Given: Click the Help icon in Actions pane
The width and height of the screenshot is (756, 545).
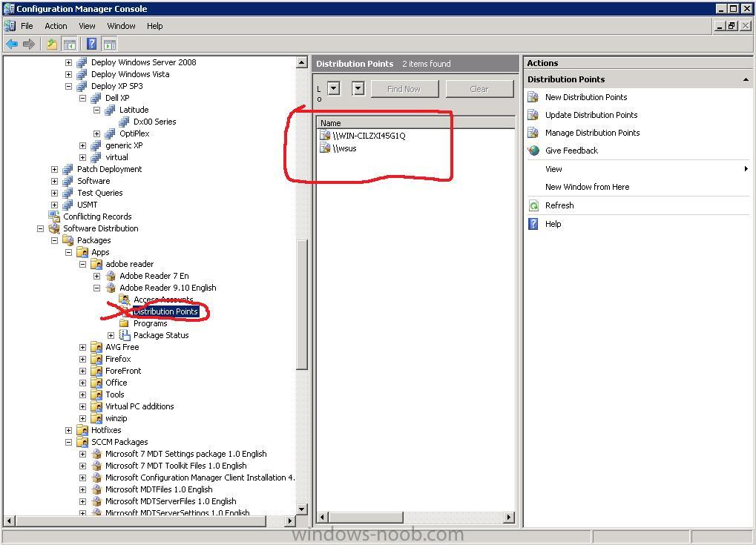Looking at the screenshot, I should coord(533,224).
